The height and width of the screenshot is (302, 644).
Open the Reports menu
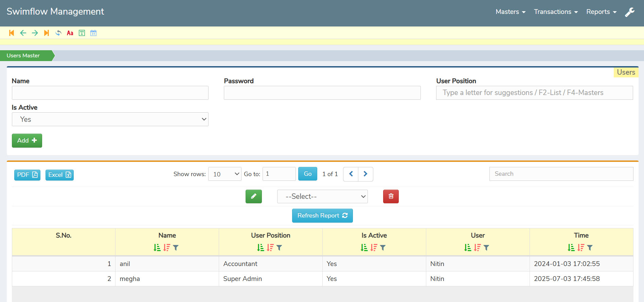click(601, 12)
